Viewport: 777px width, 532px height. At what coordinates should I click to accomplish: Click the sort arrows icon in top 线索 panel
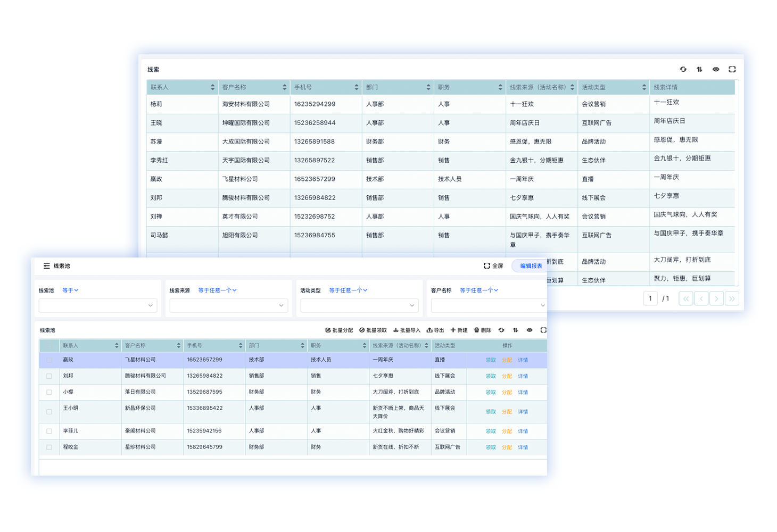click(699, 69)
